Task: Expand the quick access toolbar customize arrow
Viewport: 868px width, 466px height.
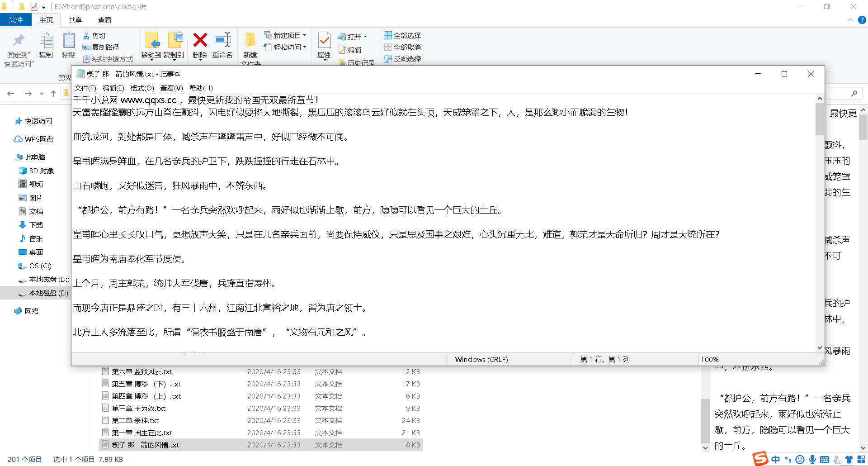Action: [44, 7]
